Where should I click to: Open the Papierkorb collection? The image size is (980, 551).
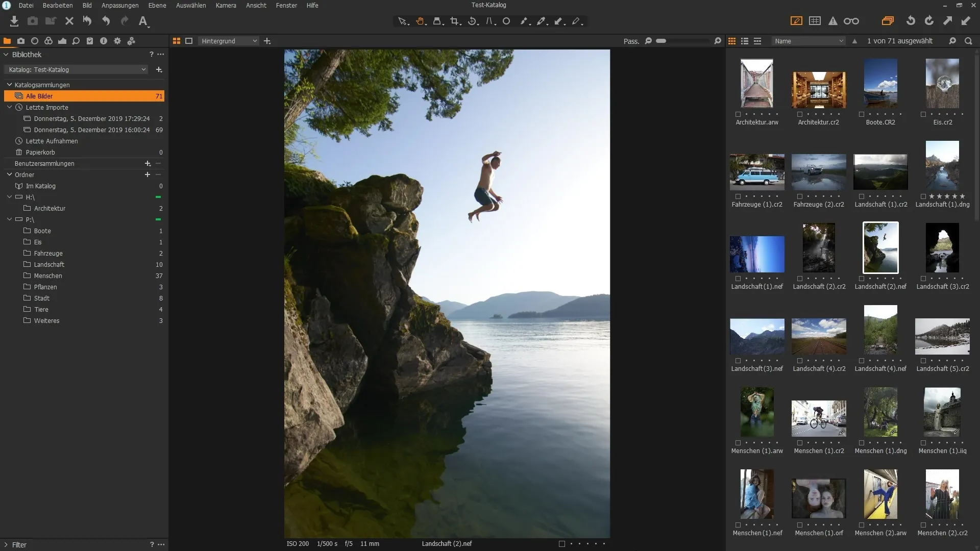coord(84,152)
